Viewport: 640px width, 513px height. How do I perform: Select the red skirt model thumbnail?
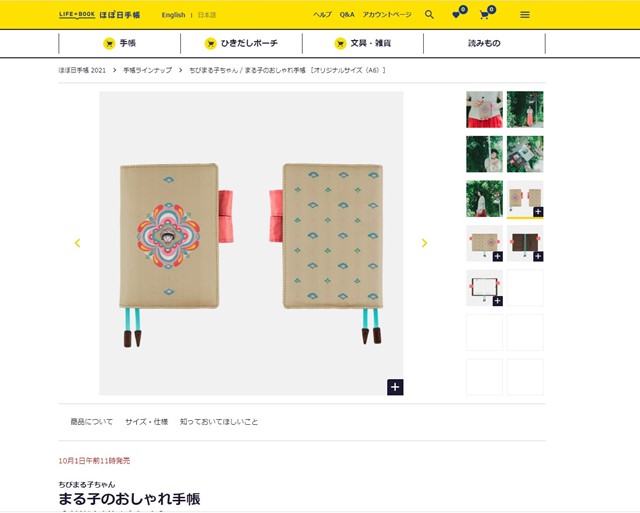tap(484, 109)
